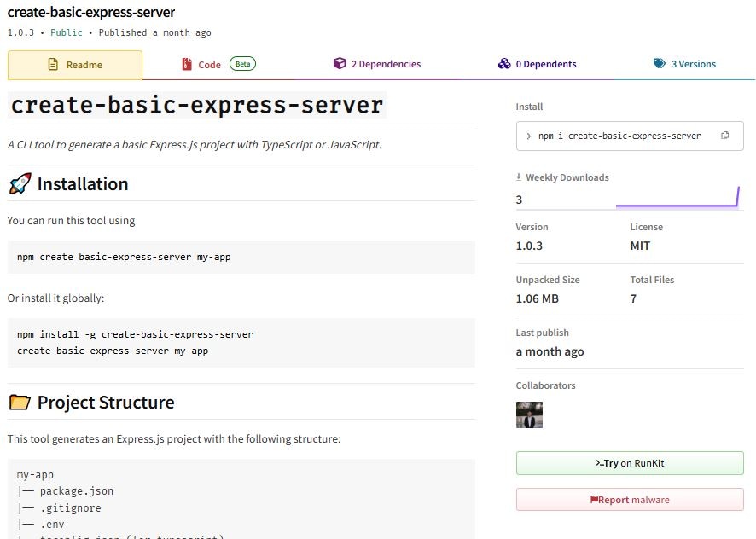Show the 3 Versions tab

coord(684,64)
